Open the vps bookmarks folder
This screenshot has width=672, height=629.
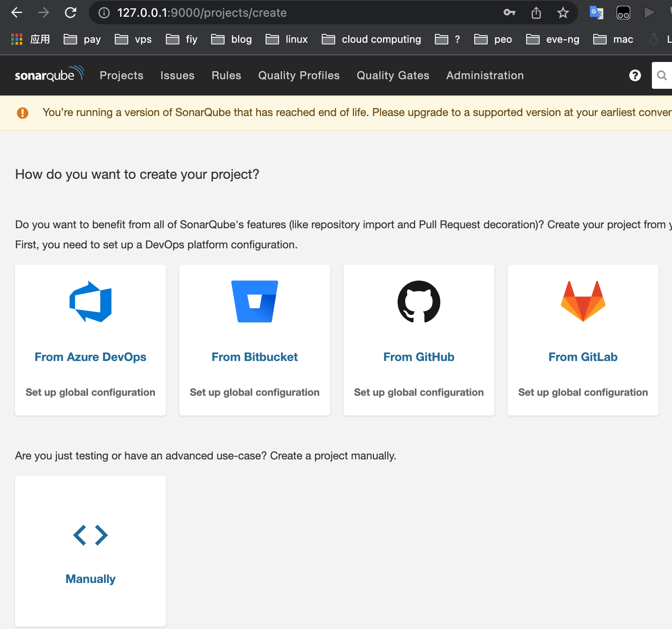133,39
